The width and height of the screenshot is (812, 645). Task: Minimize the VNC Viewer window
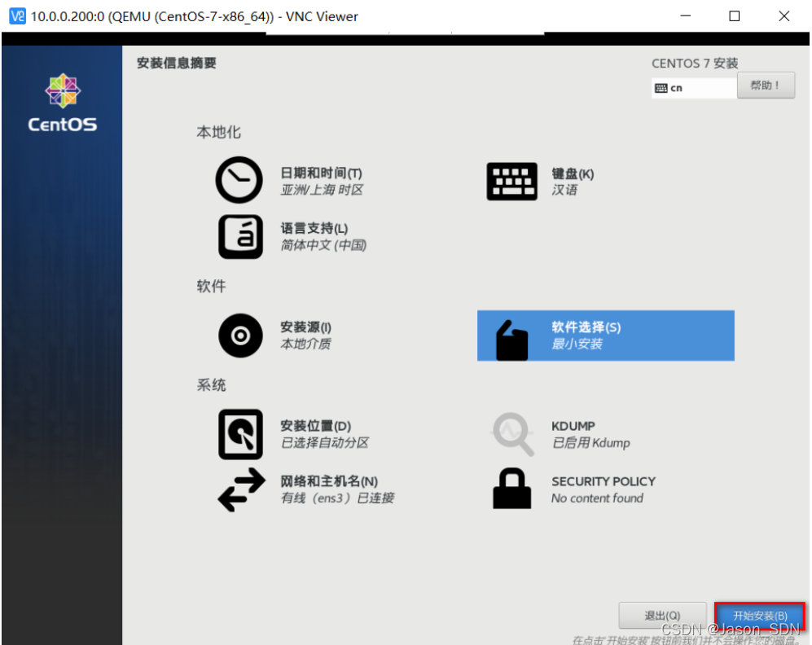coord(685,16)
